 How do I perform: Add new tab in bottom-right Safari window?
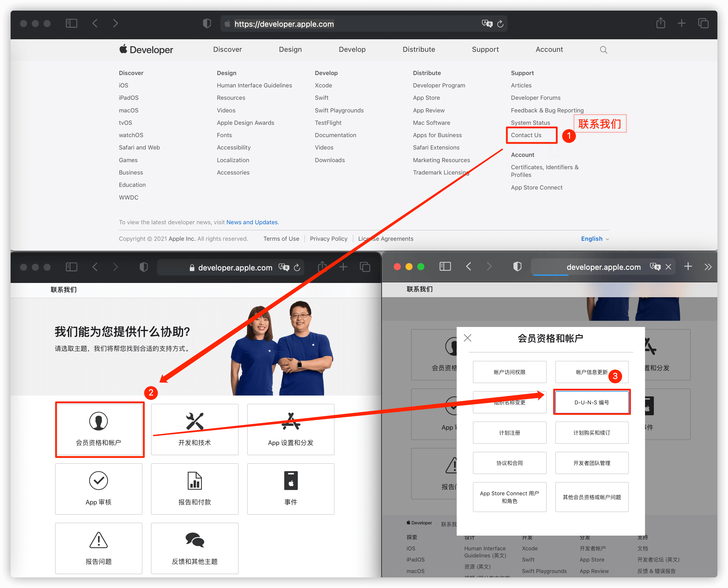pos(688,267)
